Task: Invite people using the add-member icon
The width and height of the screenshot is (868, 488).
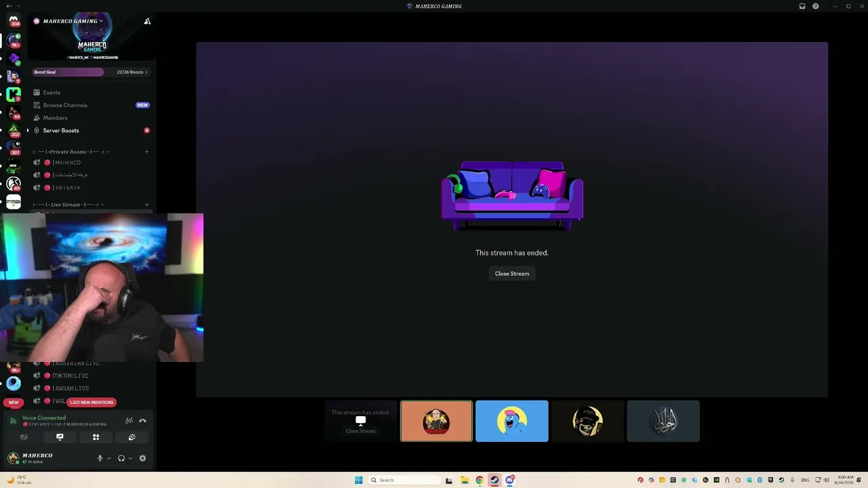Action: pos(147,22)
